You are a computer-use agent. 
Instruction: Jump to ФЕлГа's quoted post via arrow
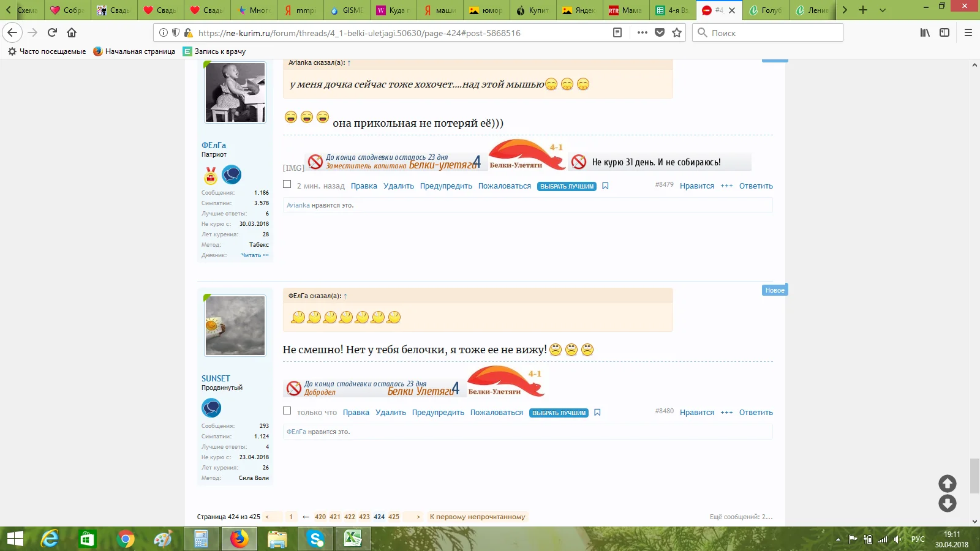pos(345,296)
